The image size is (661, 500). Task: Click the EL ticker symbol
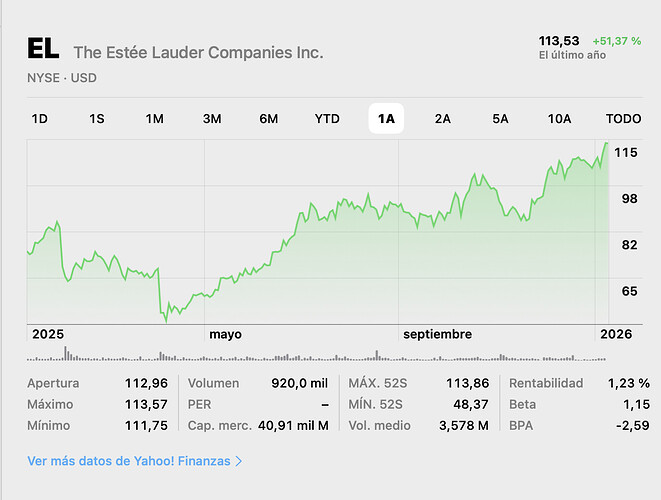(44, 51)
